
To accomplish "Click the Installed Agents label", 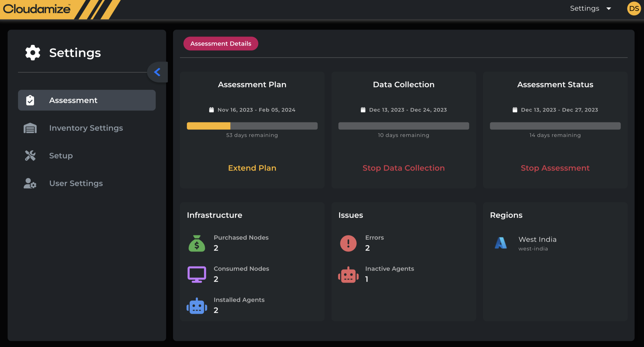I will 239,300.
